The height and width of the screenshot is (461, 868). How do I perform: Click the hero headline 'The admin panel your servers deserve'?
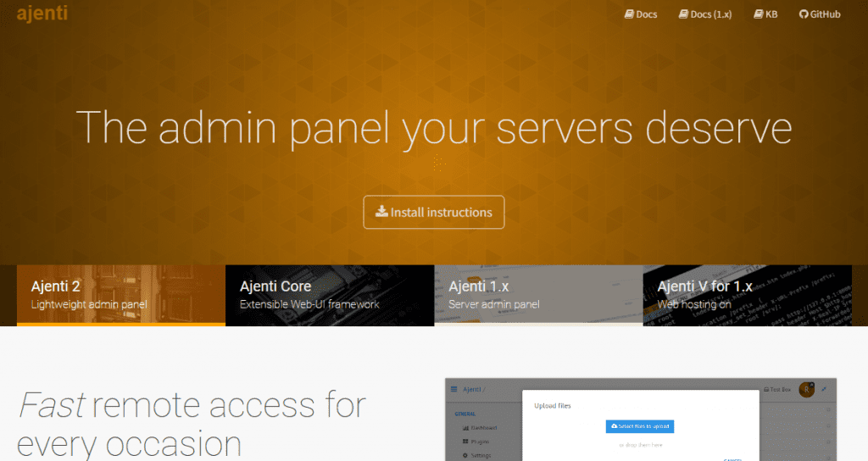[x=434, y=129]
